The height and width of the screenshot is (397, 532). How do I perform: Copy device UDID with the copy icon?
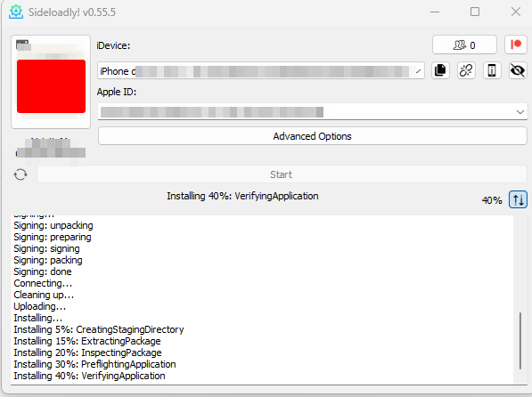click(x=440, y=70)
